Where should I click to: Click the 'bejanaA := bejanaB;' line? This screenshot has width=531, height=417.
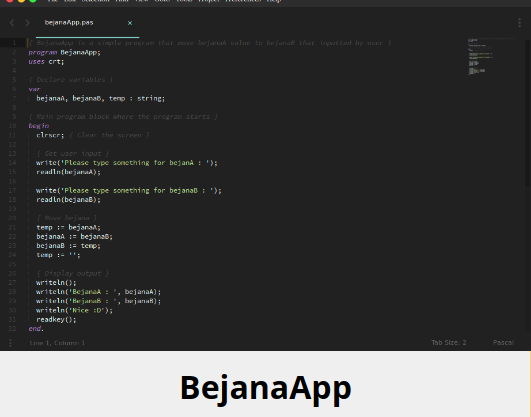[75, 236]
